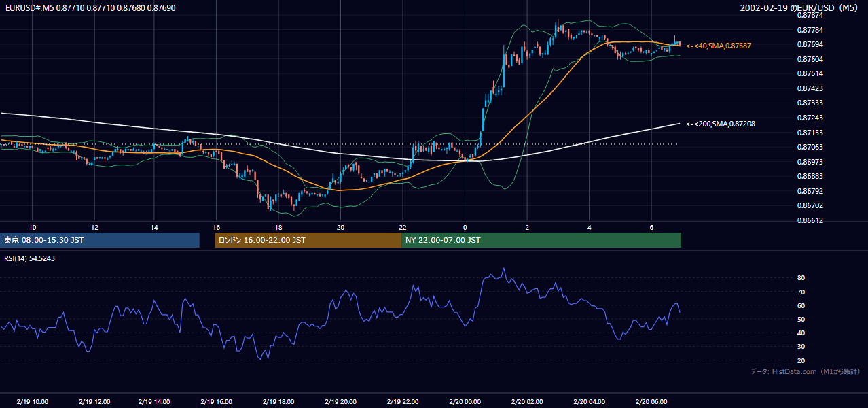Select the 40 SMA label 0.87687
Image resolution: width=868 pixels, height=408 pixels.
(719, 46)
